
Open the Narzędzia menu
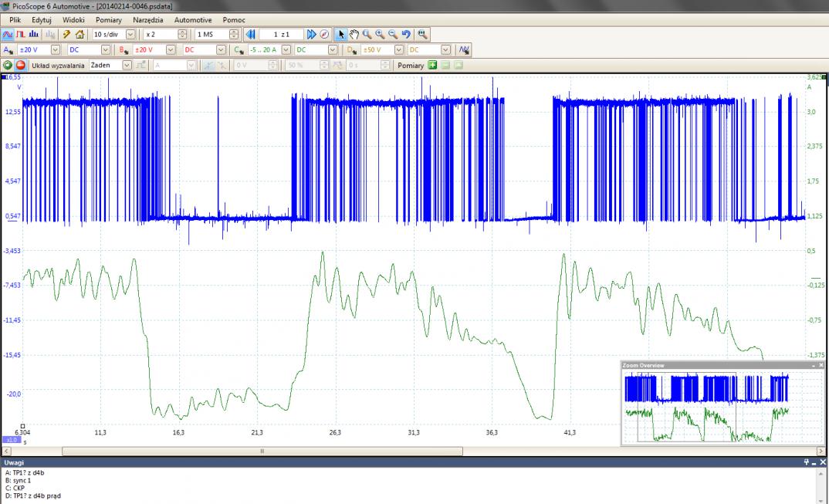point(148,19)
